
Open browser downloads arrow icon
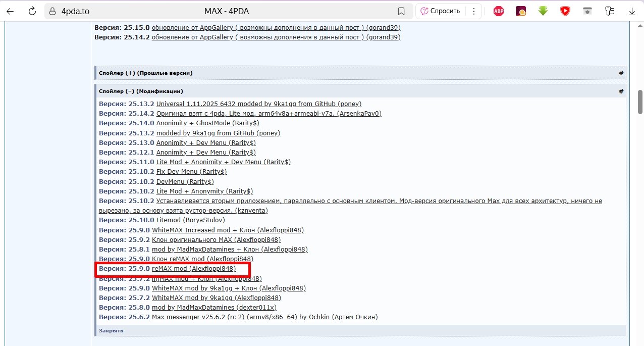[x=632, y=11]
